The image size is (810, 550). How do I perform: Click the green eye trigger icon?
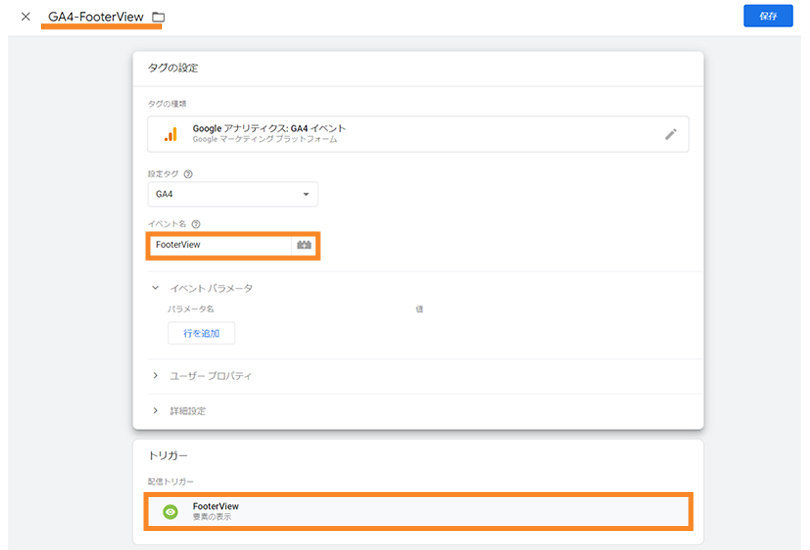(170, 511)
